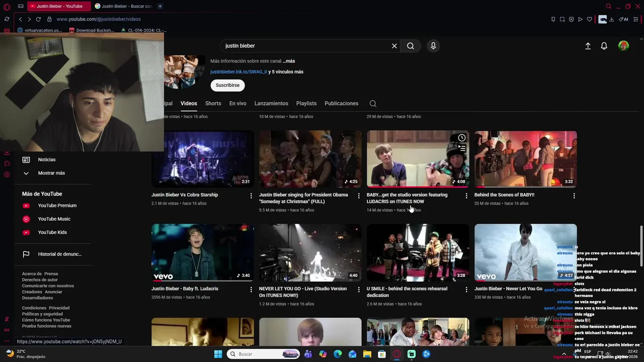Add BABY studio version video to queue
644x362 pixels.
[x=461, y=149]
